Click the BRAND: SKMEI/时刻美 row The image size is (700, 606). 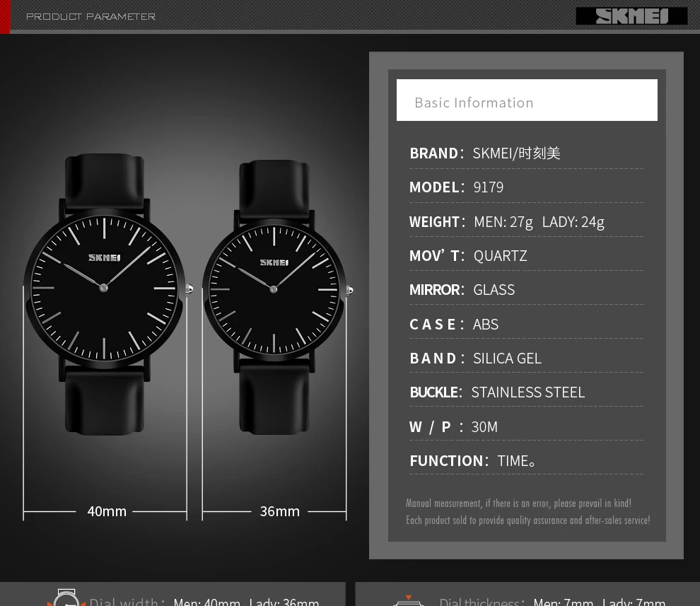click(526, 153)
